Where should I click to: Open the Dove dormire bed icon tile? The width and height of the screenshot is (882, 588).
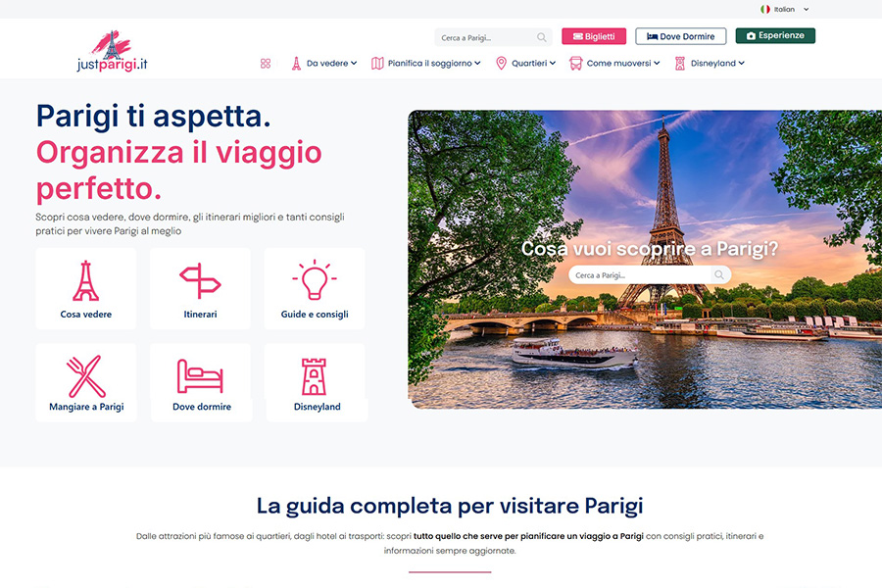(200, 376)
